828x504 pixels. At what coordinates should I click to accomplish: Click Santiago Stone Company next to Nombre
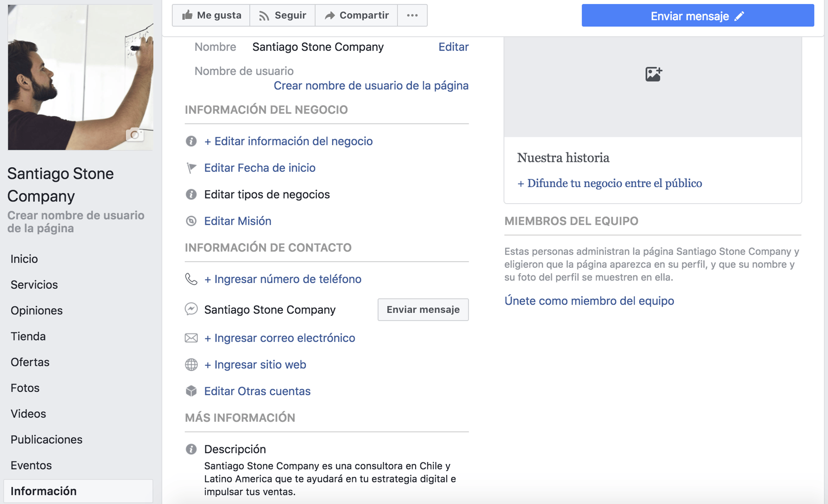(318, 47)
